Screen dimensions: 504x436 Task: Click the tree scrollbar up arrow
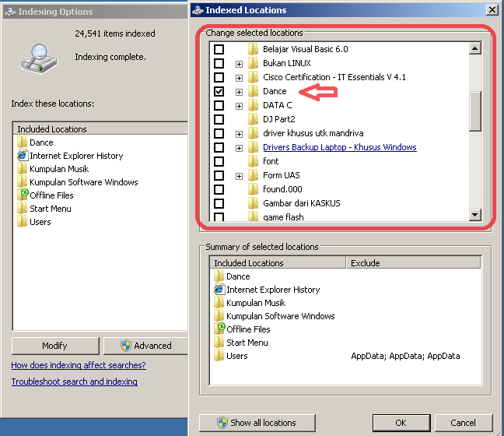tap(475, 48)
